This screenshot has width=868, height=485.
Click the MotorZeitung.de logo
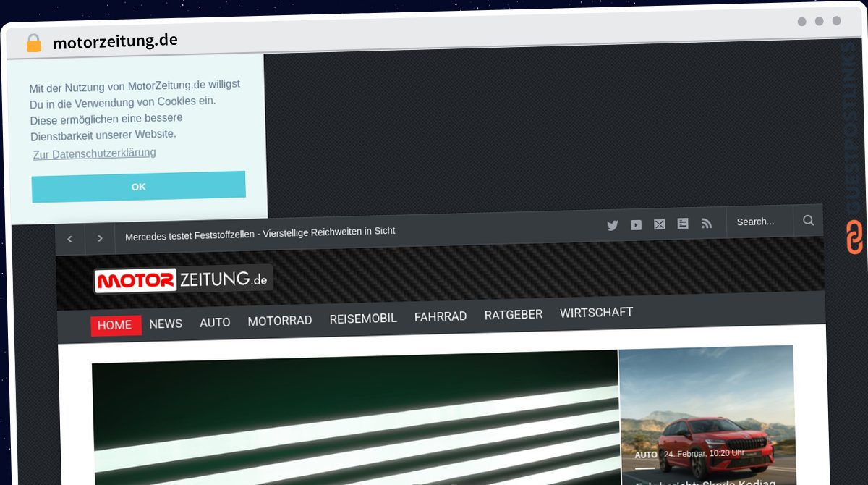pos(184,279)
